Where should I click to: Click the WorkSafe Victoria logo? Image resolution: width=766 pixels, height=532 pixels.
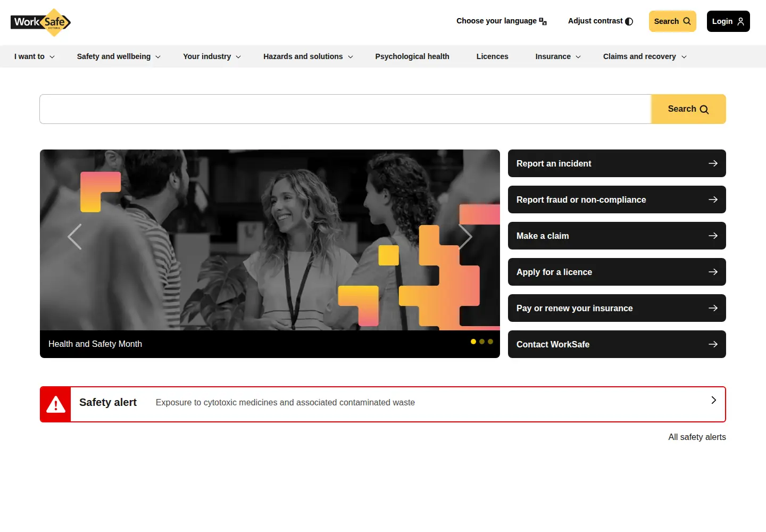click(41, 22)
